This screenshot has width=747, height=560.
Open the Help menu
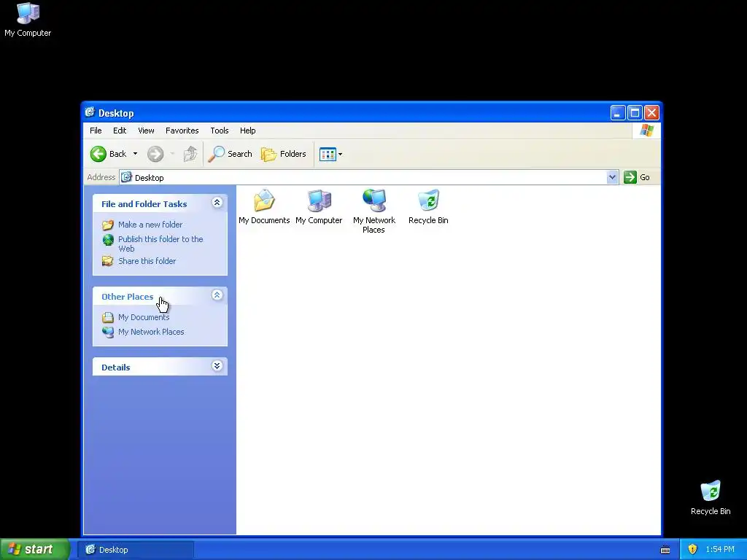(x=248, y=131)
